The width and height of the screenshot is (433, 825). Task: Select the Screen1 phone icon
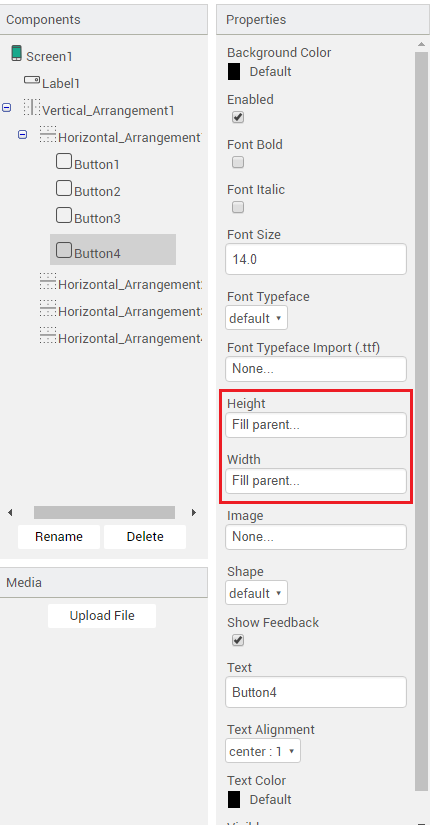tap(16, 54)
